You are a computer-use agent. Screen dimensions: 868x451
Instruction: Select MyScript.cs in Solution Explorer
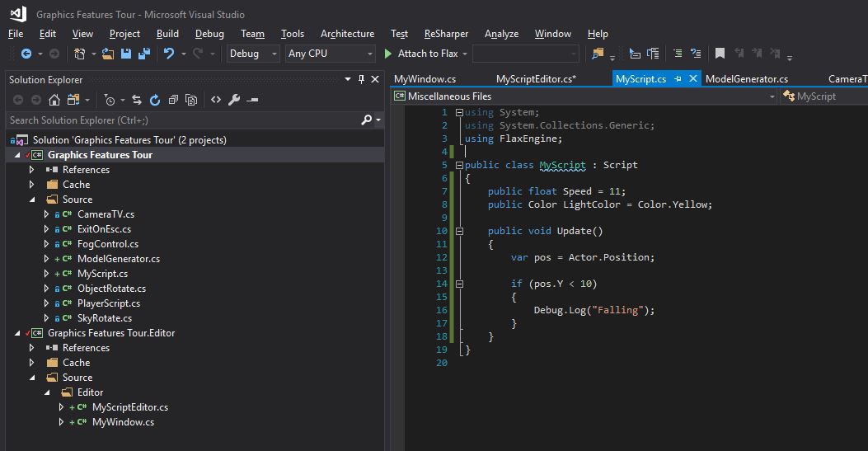pos(102,274)
